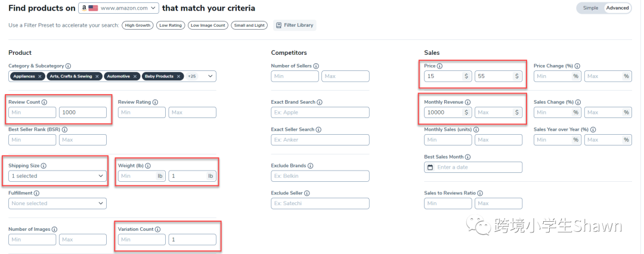Apply the Small and Light filter preset
The image size is (644, 254).
tap(249, 26)
